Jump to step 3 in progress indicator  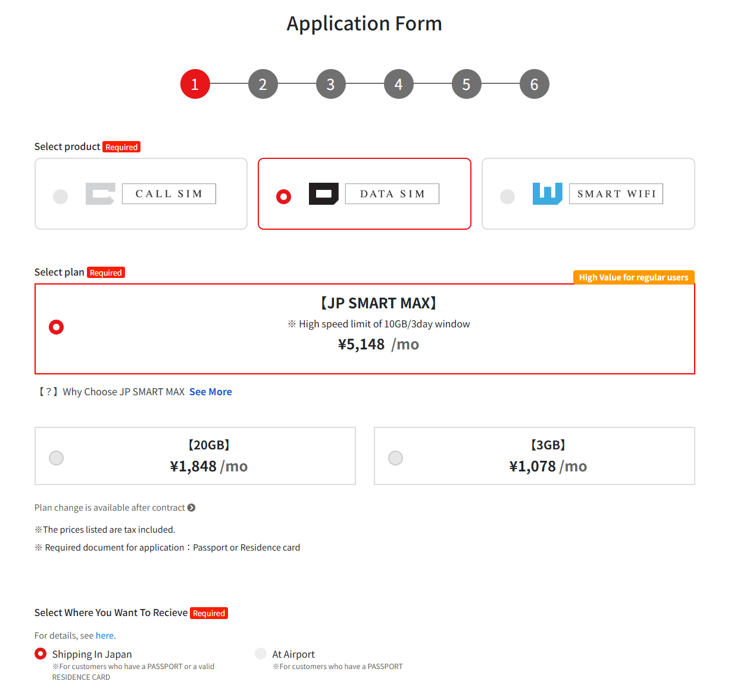coord(330,85)
